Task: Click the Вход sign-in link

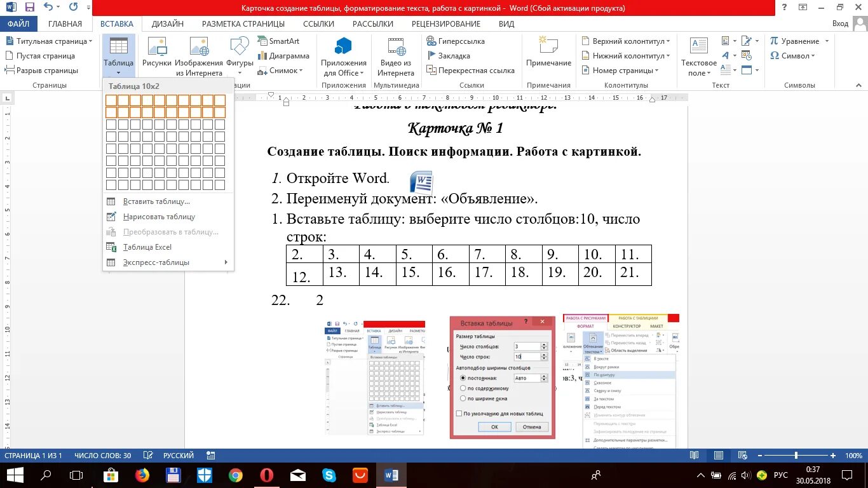Action: pos(840,24)
